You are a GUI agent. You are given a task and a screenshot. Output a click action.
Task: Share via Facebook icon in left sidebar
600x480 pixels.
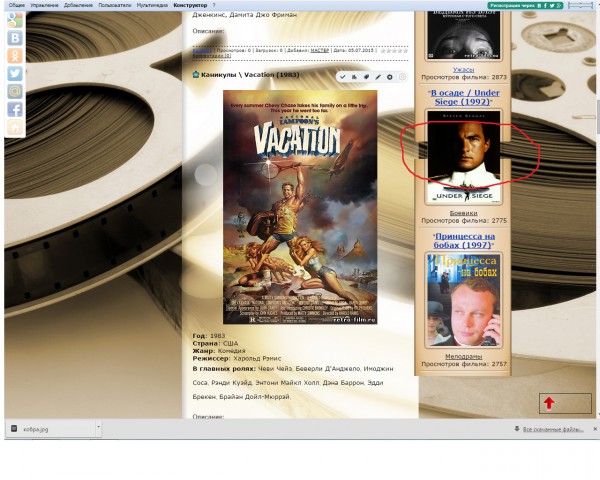tap(15, 109)
